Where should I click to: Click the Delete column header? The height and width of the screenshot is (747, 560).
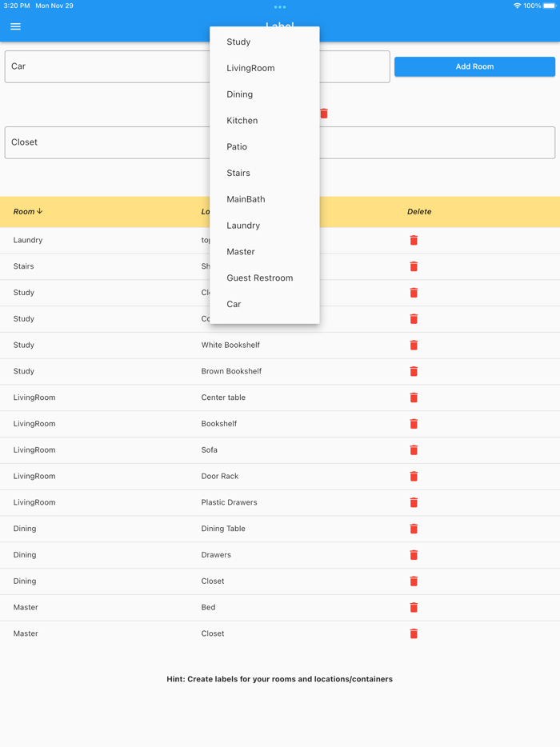point(419,212)
